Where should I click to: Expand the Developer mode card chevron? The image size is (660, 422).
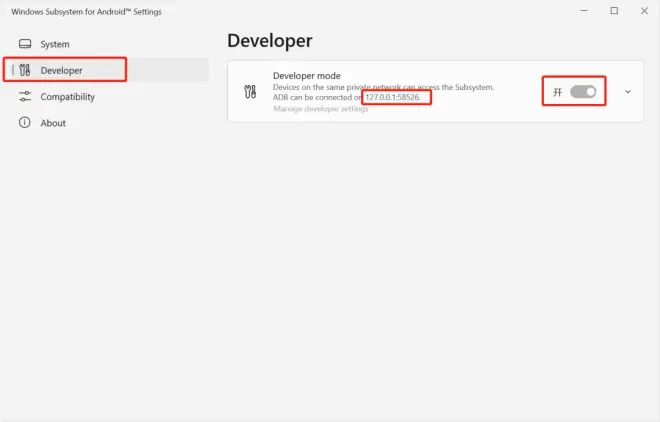(628, 91)
